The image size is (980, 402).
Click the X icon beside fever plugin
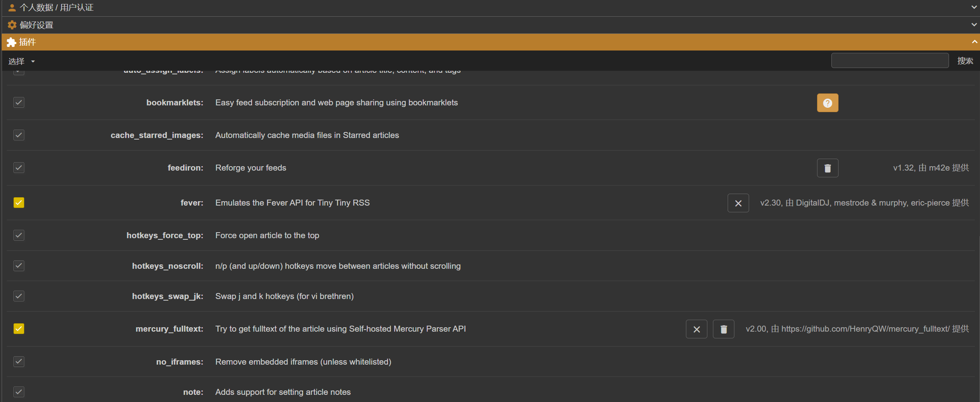click(x=738, y=203)
